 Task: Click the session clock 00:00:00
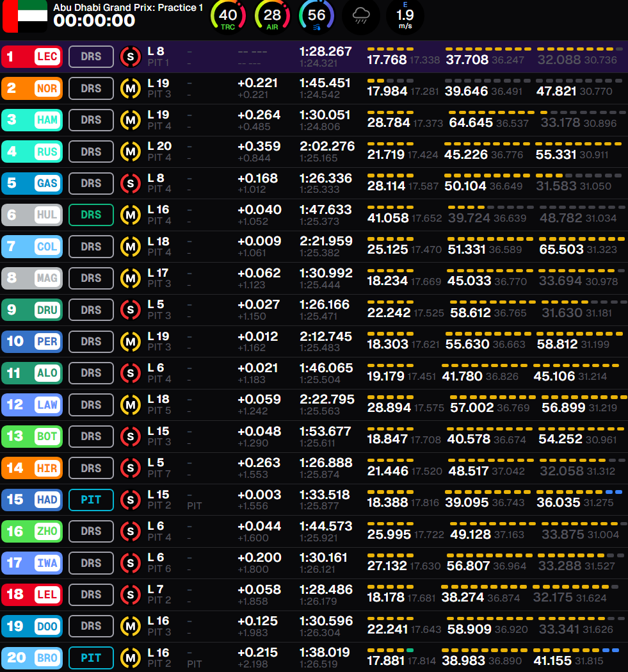coord(94,21)
